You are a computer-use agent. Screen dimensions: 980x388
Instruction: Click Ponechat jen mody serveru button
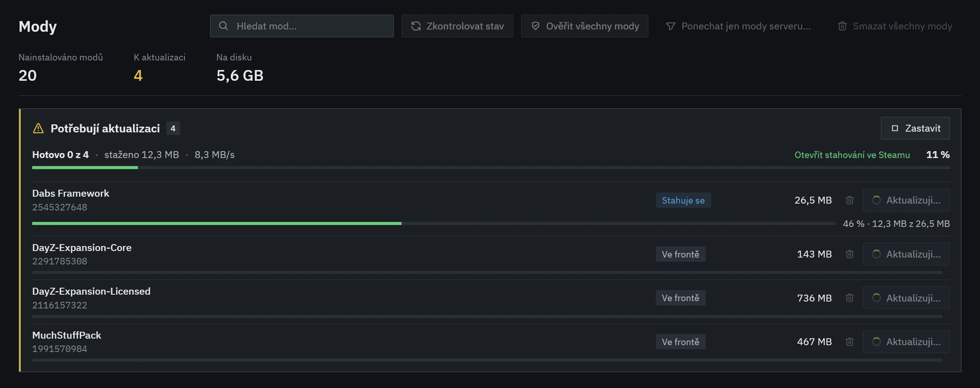coord(738,26)
